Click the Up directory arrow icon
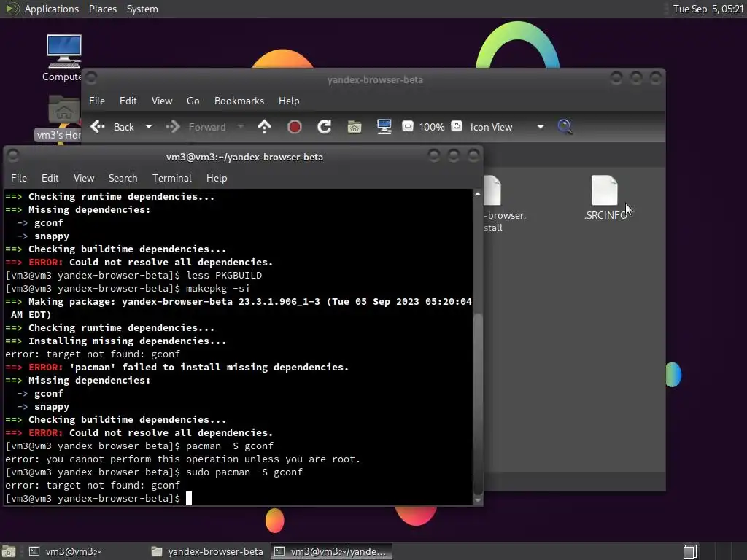The image size is (747, 560). tap(264, 127)
